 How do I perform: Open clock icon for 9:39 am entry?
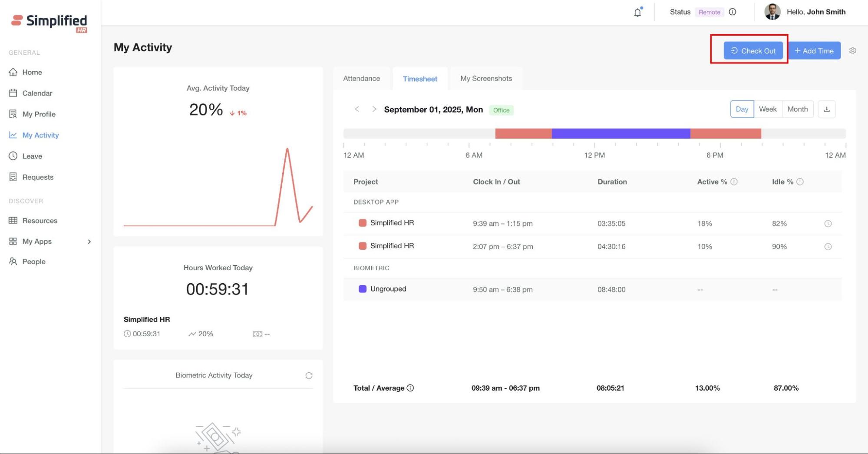[x=828, y=224]
